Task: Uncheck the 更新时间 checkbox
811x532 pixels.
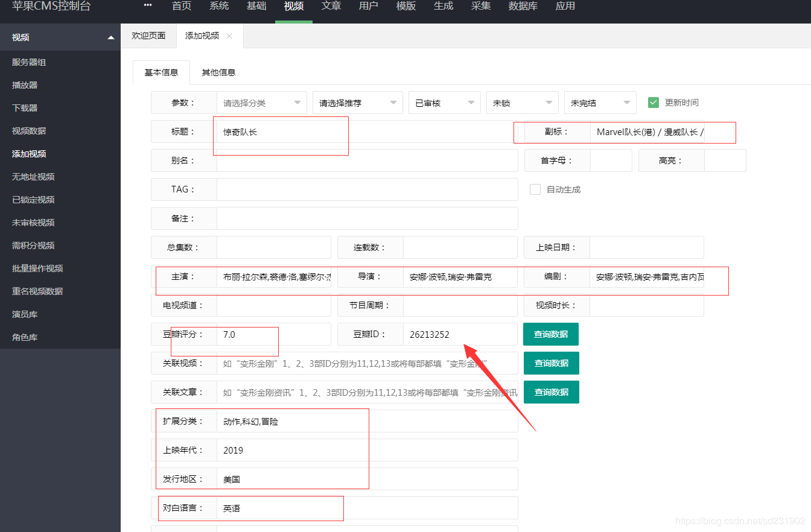Action: [653, 103]
